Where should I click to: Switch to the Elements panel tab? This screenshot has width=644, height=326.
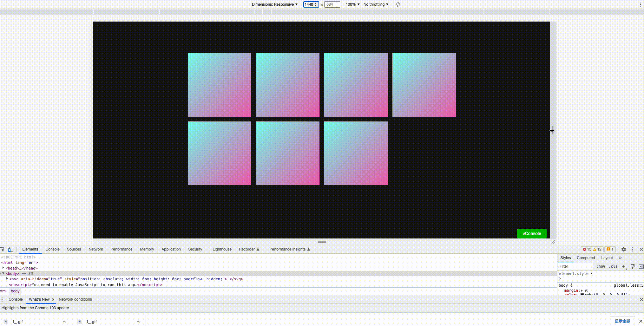click(x=30, y=249)
